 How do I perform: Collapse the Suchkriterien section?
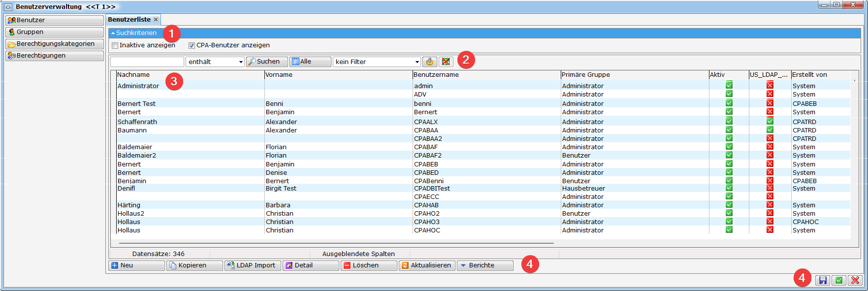pos(113,33)
